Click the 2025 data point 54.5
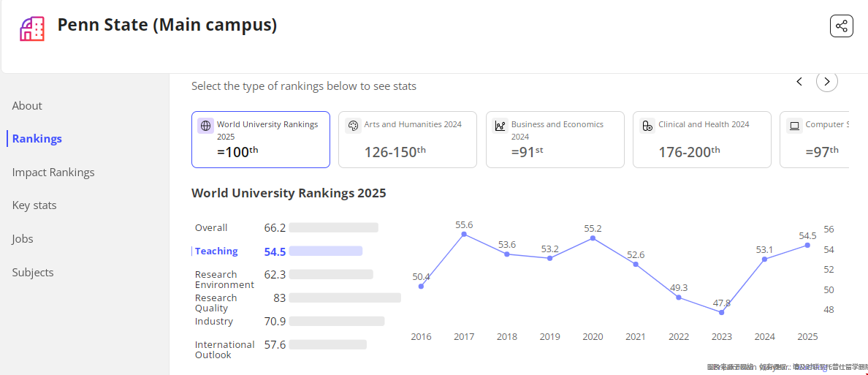This screenshot has height=375, width=868. point(807,245)
